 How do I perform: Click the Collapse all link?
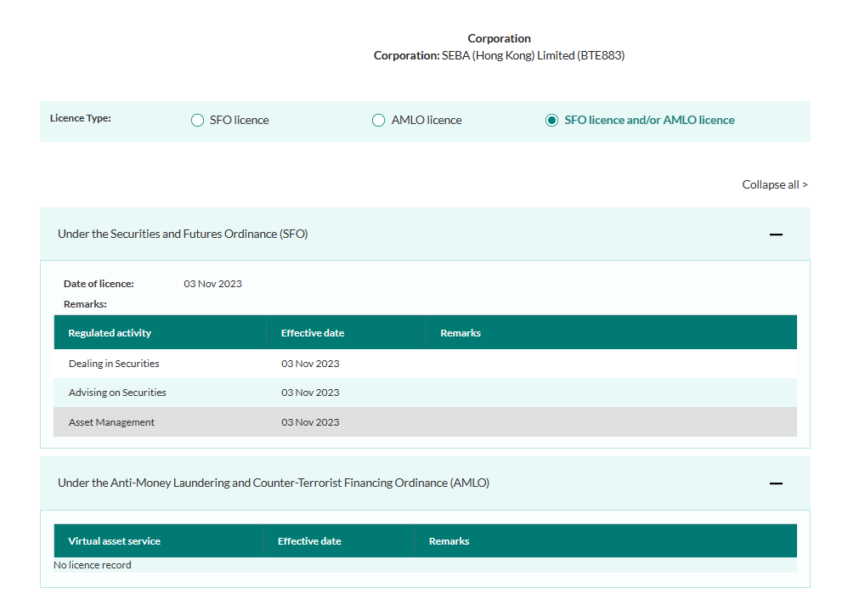(774, 184)
